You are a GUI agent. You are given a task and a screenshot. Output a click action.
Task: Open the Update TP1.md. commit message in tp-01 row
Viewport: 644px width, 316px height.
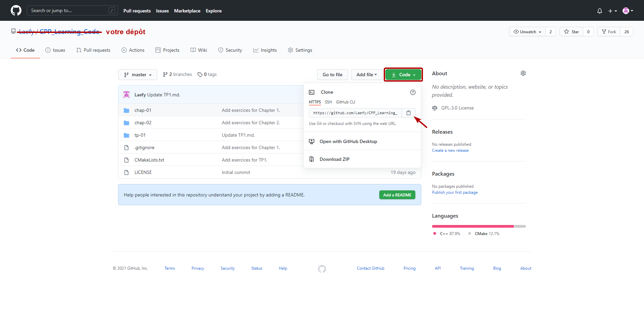click(x=238, y=135)
